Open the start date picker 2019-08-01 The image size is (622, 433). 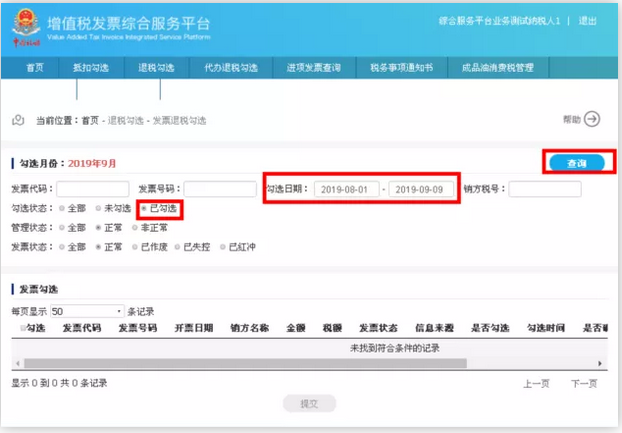pos(346,189)
